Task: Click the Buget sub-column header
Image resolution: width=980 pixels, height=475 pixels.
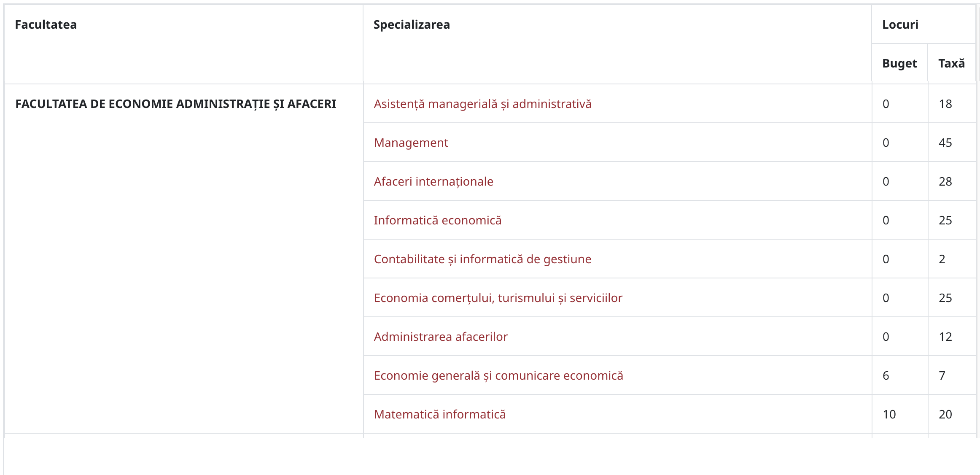Action: 899,63
